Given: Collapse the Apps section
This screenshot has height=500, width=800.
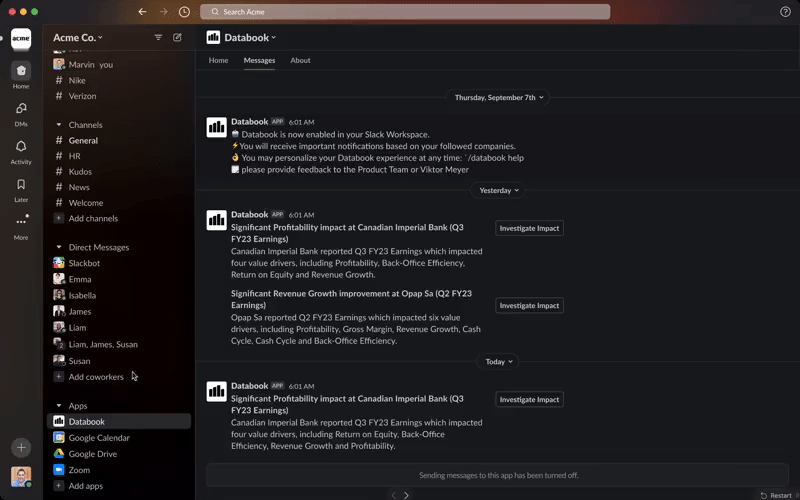Looking at the screenshot, I should point(59,406).
